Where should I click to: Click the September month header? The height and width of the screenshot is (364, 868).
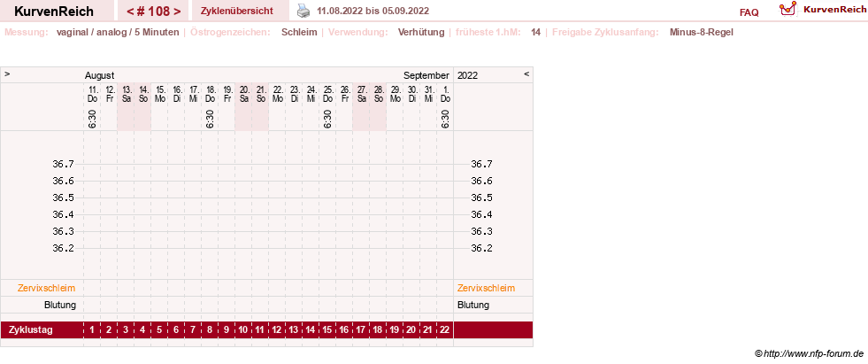[x=426, y=75]
